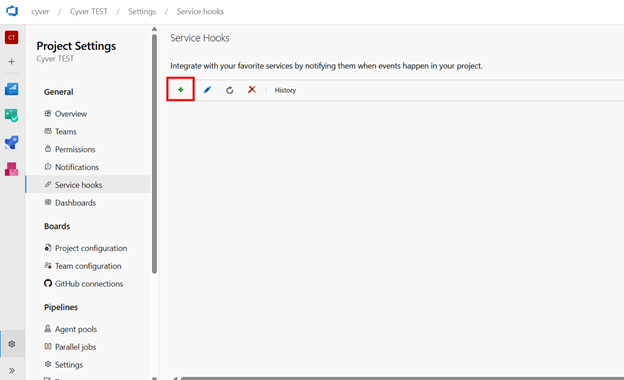Refresh the service hooks list
Image resolution: width=624 pixels, height=380 pixels.
[230, 90]
